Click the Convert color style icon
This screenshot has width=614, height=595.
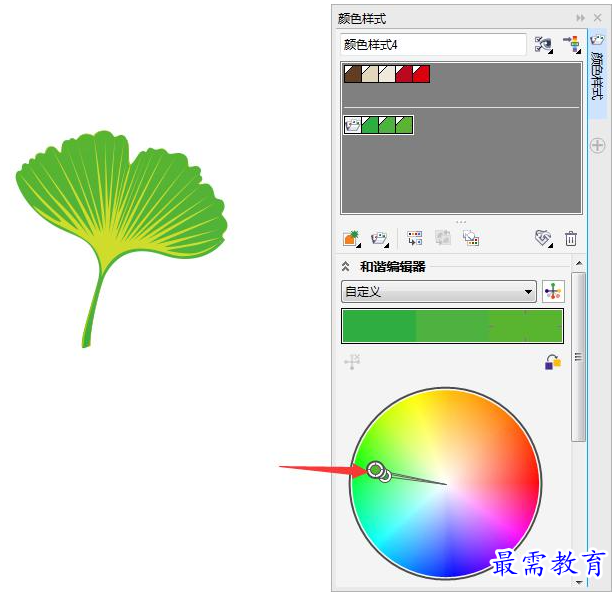click(x=544, y=238)
